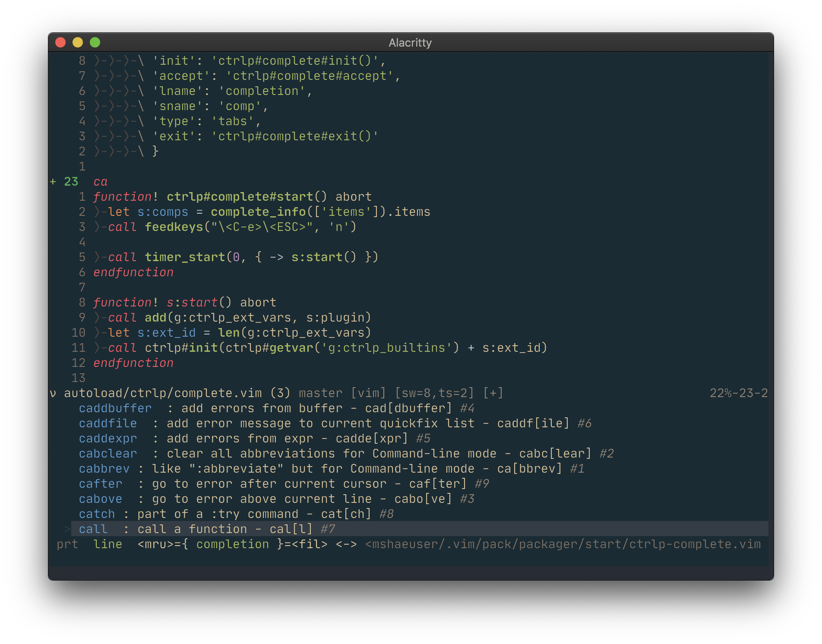Click the 'let s:ext_id = len' line

click(232, 333)
